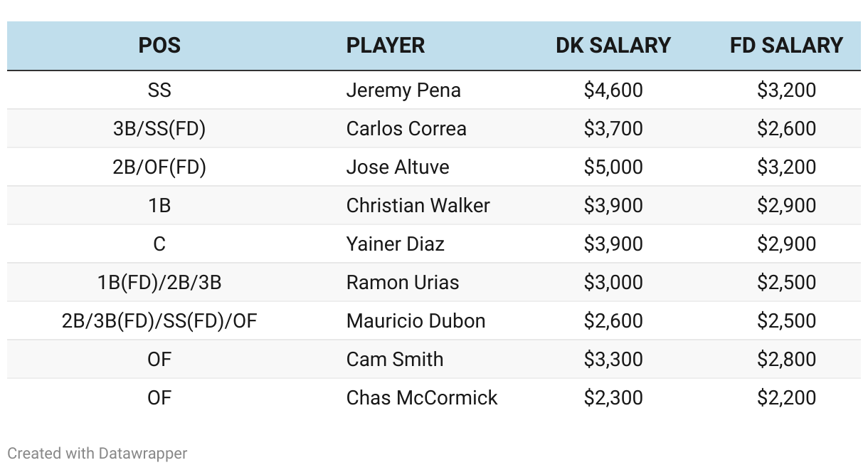The width and height of the screenshot is (868, 470).
Task: Click Chas McCormick's $2,200 FD salary
Action: point(786,398)
